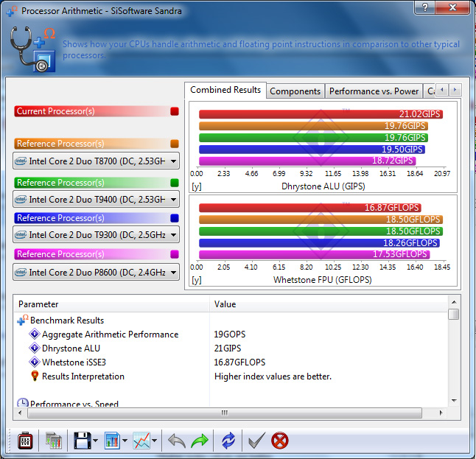Click the Value column header
The height and width of the screenshot is (459, 476).
[329, 304]
